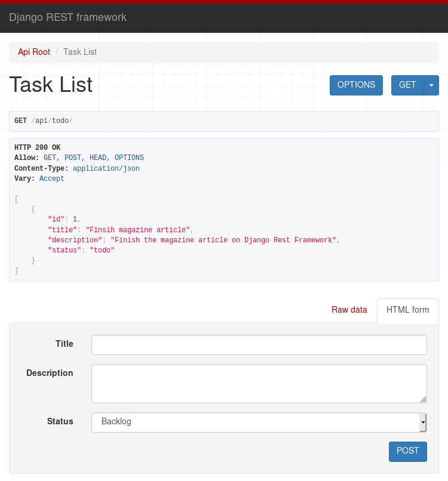The height and width of the screenshot is (481, 448).
Task: Select the HTML form tab
Action: (408, 310)
